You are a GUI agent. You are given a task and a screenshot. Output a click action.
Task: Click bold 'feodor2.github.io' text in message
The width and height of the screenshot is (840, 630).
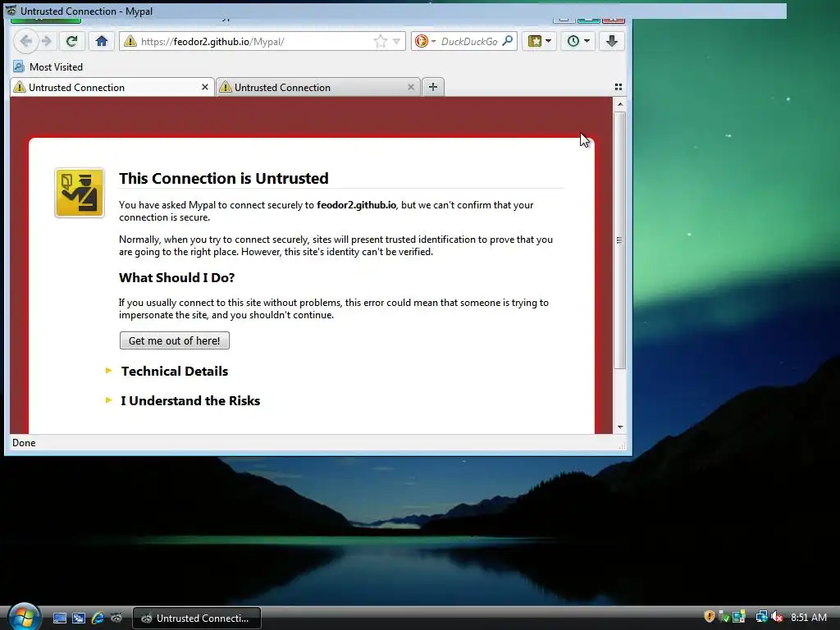coord(356,204)
